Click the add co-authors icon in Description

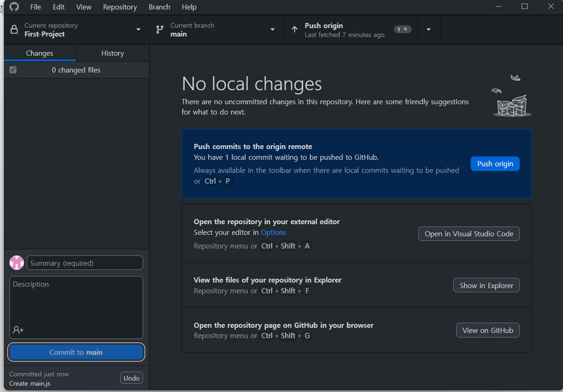[x=18, y=330]
